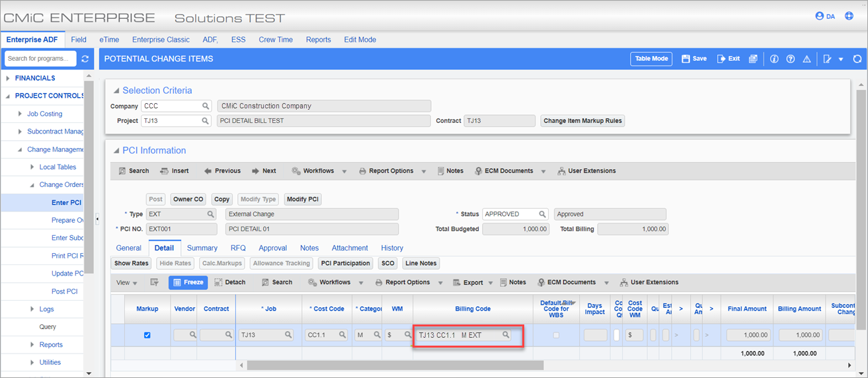Click the Job TJ13 lookup magnifier

point(289,335)
